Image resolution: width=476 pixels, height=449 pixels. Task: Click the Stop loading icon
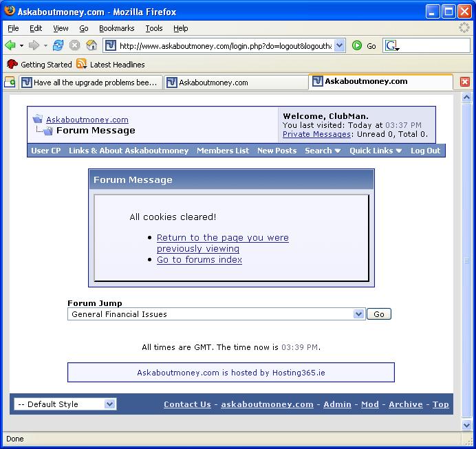coord(74,45)
